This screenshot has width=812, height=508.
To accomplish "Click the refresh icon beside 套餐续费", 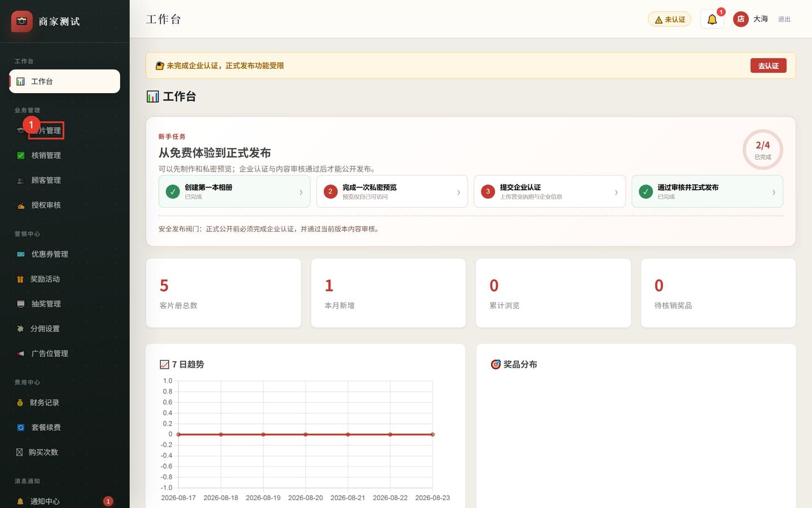I will tap(21, 427).
